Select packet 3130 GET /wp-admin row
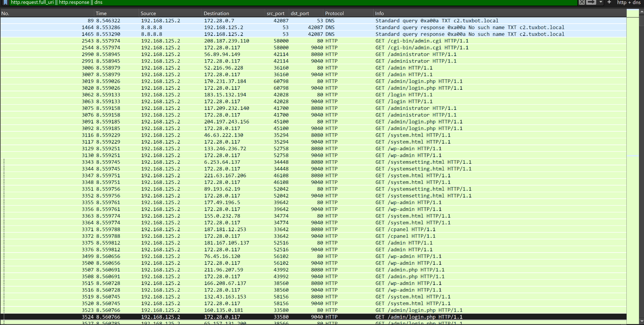This screenshot has height=325, width=644. (313, 155)
